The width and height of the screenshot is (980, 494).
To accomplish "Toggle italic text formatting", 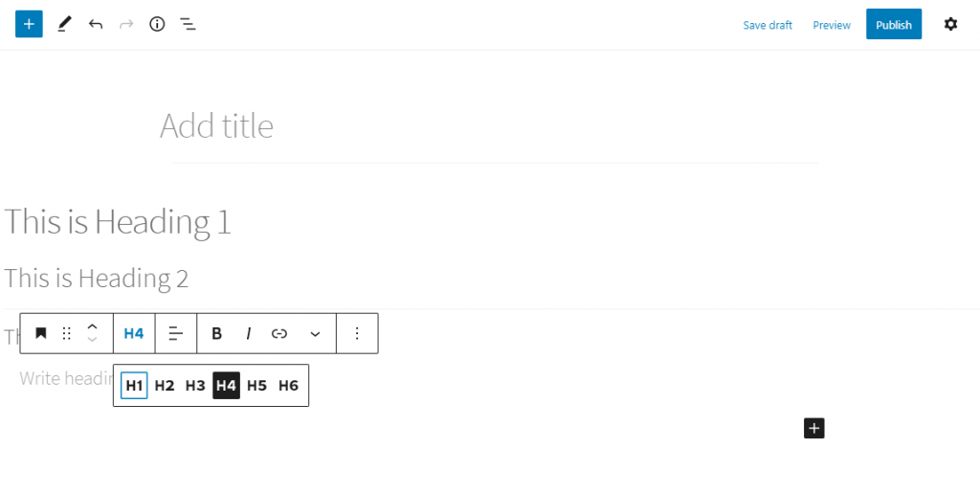I will (x=249, y=333).
